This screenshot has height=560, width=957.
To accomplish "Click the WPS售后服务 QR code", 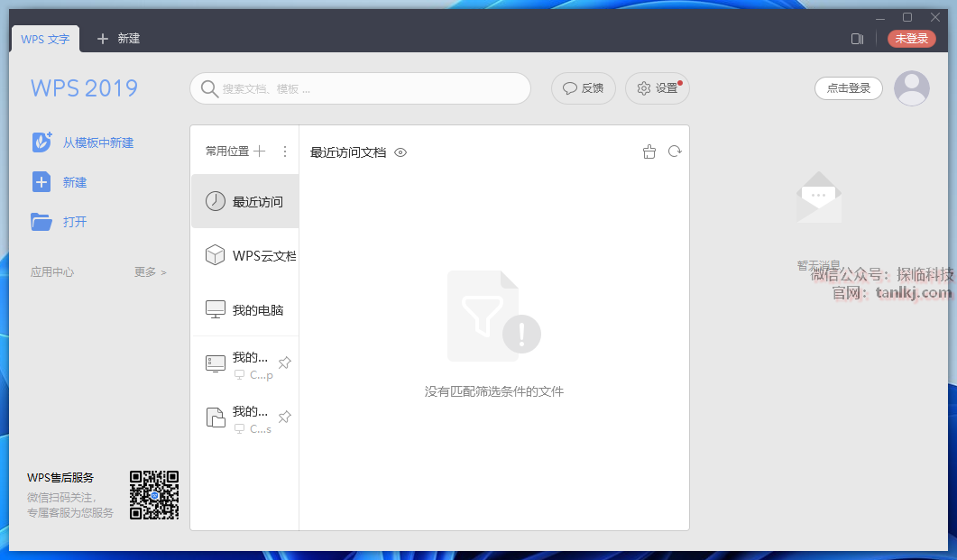I will tap(154, 495).
